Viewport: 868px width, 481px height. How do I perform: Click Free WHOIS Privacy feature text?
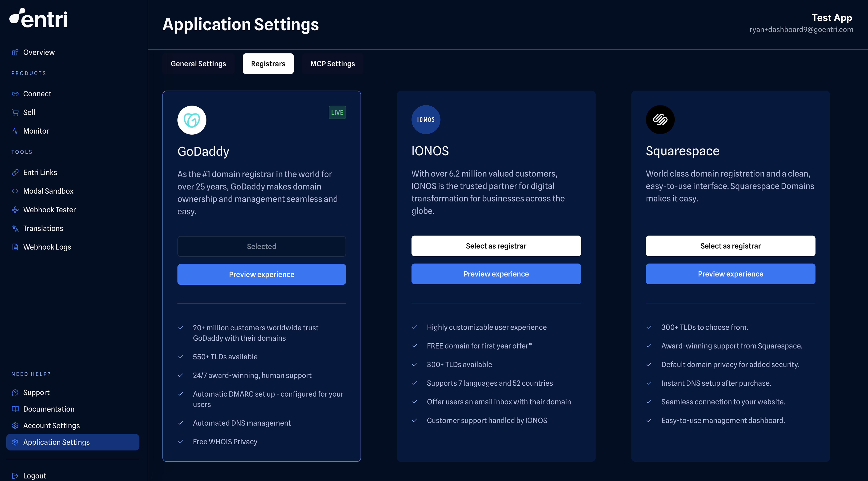click(225, 442)
